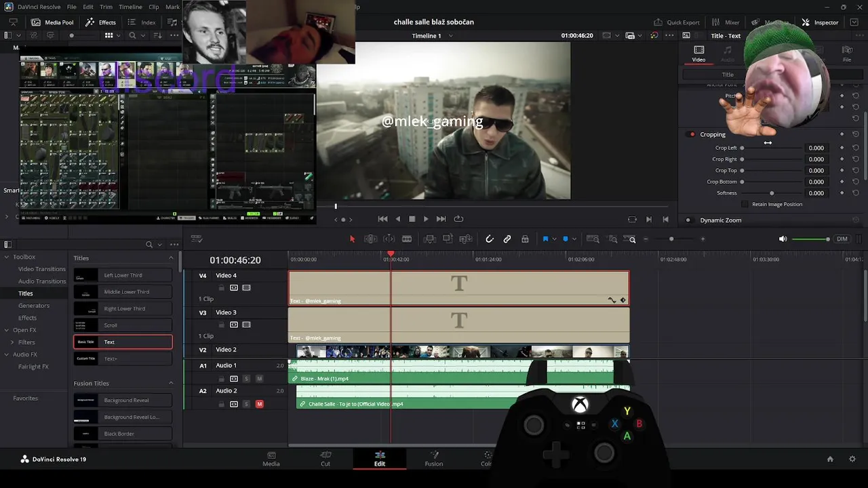Open the Mixer panel
This screenshot has height=488, width=868.
click(726, 22)
